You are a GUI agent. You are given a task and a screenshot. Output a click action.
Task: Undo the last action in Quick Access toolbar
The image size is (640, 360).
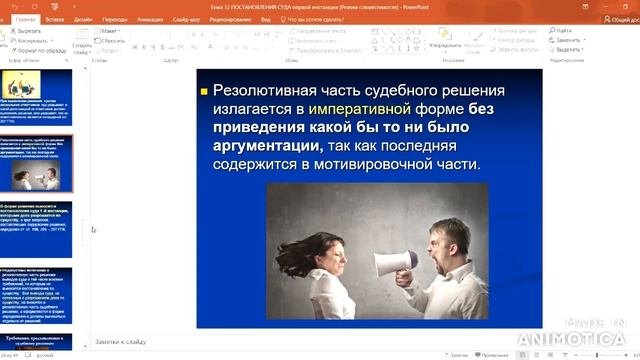(15, 7)
